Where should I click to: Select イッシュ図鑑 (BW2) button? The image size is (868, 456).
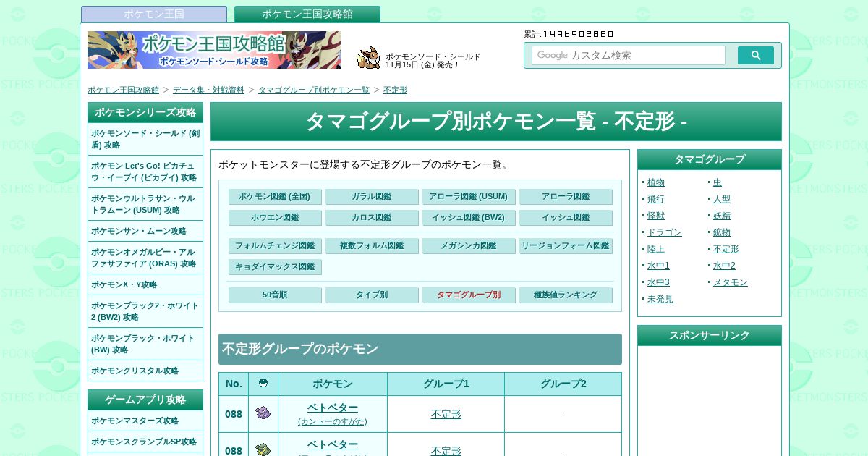(469, 217)
